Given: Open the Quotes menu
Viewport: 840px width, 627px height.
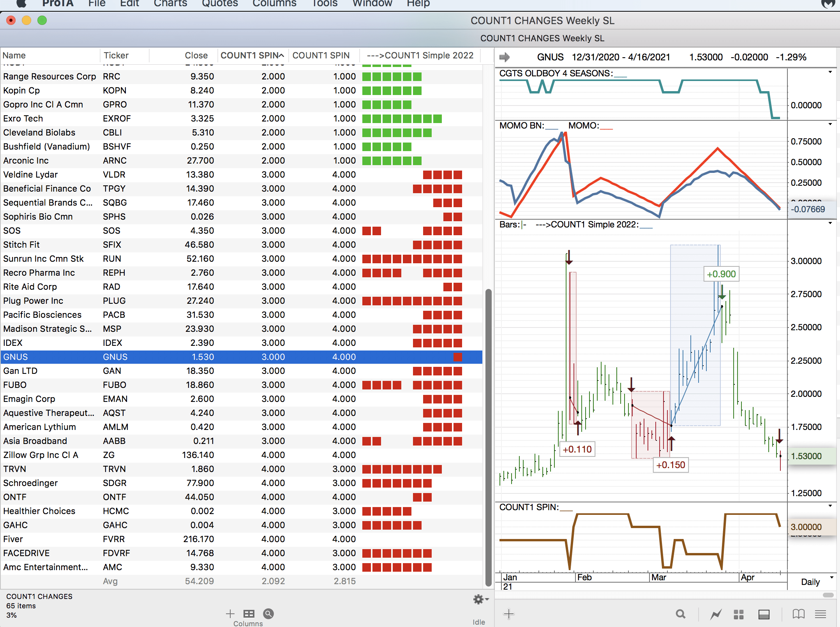Looking at the screenshot, I should (220, 4).
